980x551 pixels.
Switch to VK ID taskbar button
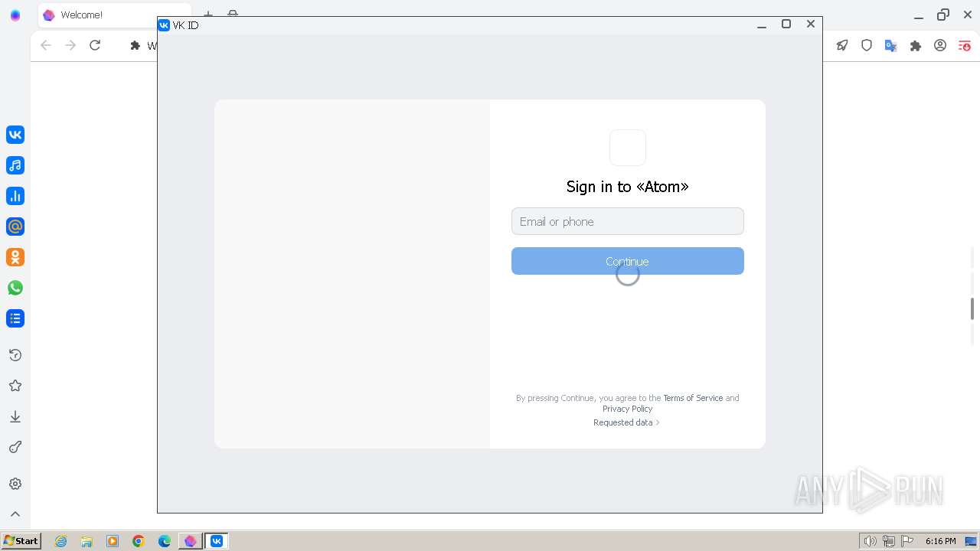217,541
